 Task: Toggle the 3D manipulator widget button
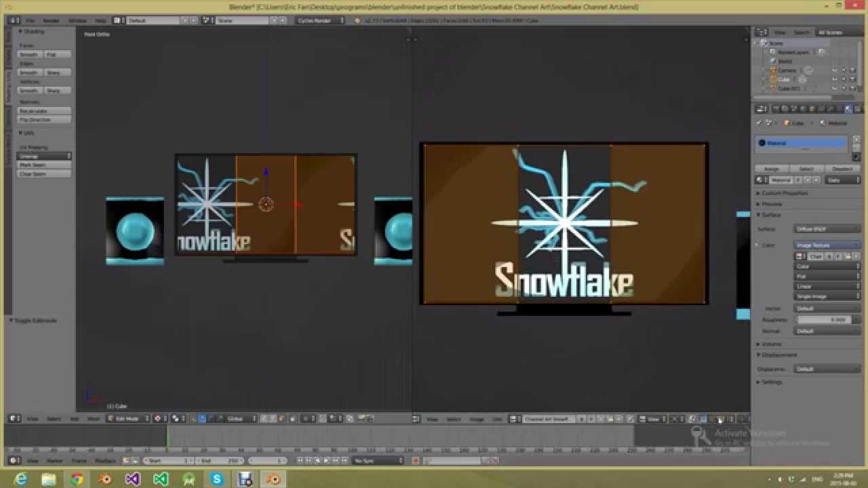point(193,419)
